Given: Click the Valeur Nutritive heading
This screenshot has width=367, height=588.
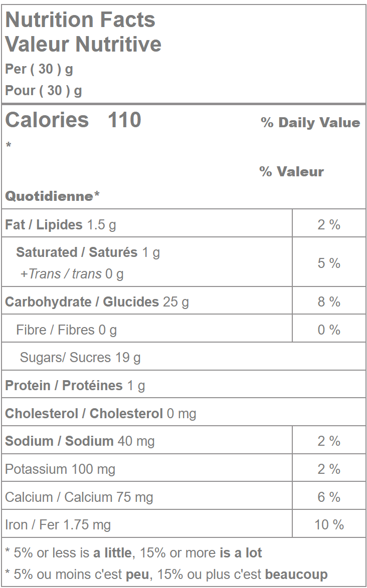Looking at the screenshot, I should pyautogui.click(x=83, y=44).
